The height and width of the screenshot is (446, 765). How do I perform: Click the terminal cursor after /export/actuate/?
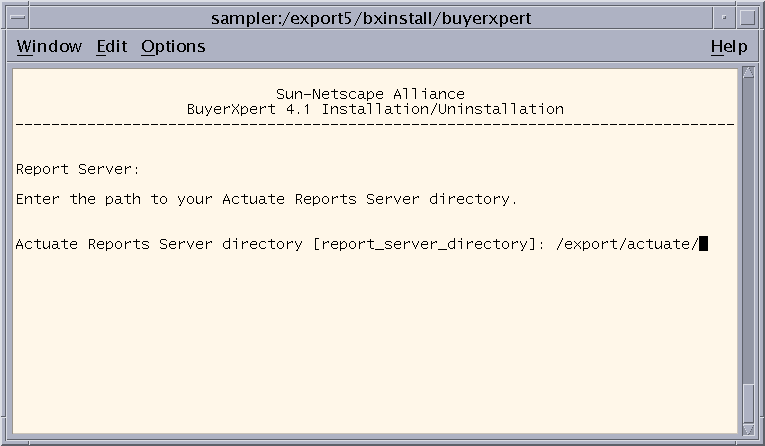point(703,243)
